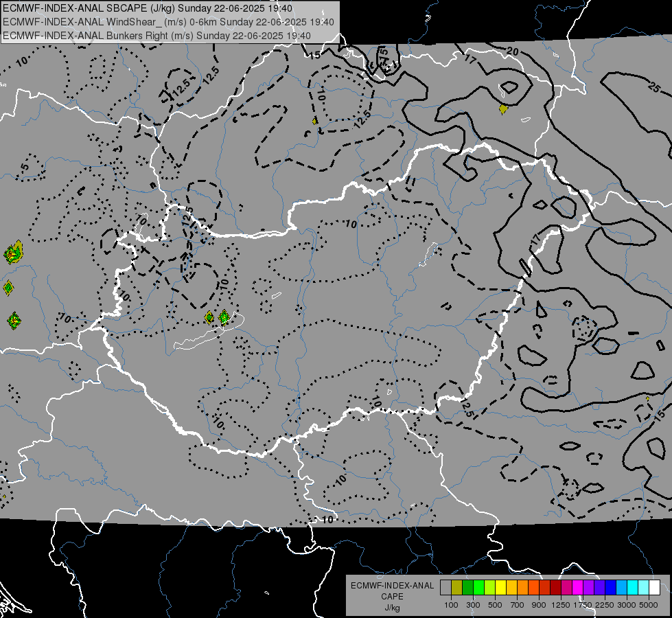This screenshot has width=672, height=618.
Task: Click the legend value 300
Action: tap(473, 605)
